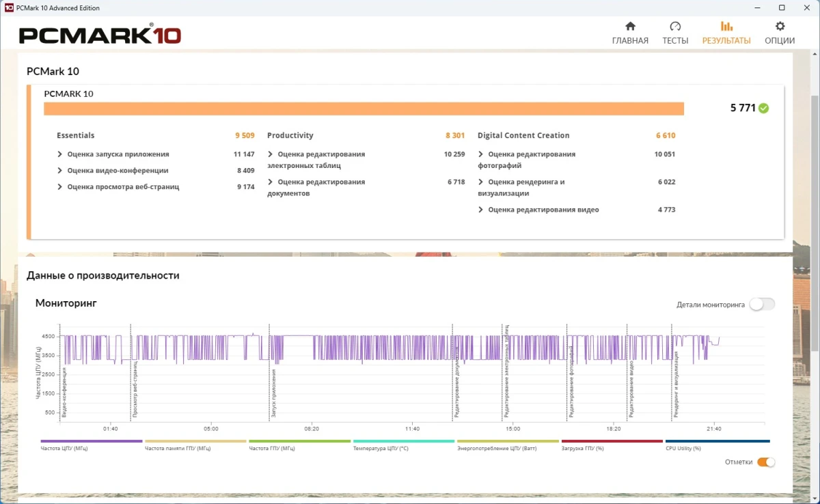Select the Энергопотребление ЦПУ (Ватт) legend
This screenshot has height=504, width=820.
(507, 445)
